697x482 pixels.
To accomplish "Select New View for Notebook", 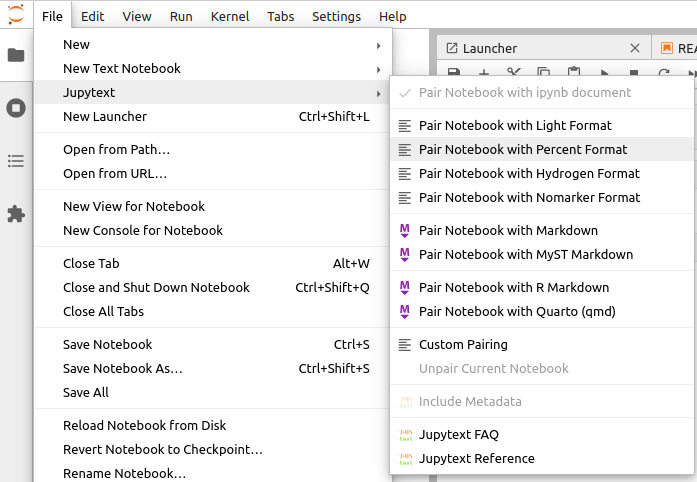I will [x=213, y=206].
